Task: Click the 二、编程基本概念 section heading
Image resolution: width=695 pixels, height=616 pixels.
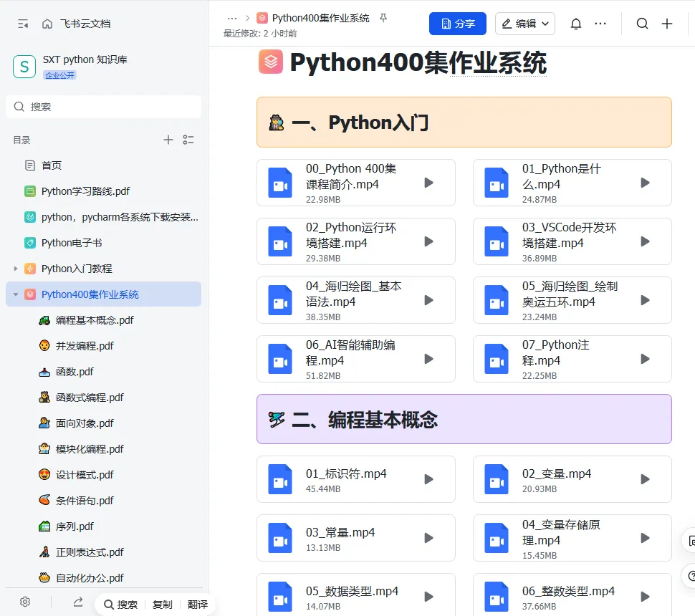Action: click(x=365, y=420)
